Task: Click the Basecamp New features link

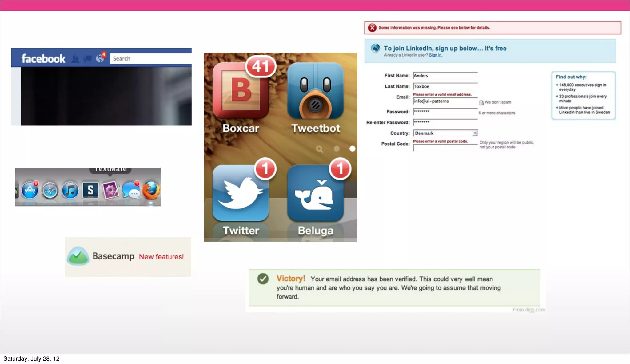Action: point(161,257)
